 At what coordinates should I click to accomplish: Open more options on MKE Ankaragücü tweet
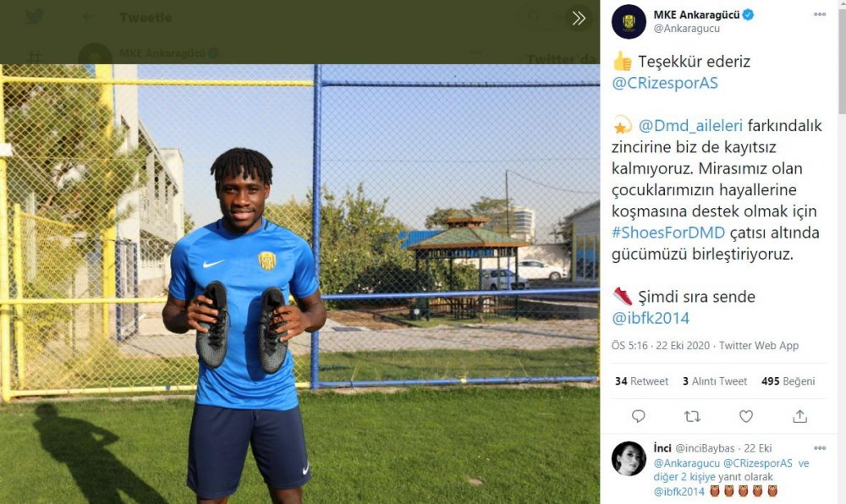[x=820, y=14]
